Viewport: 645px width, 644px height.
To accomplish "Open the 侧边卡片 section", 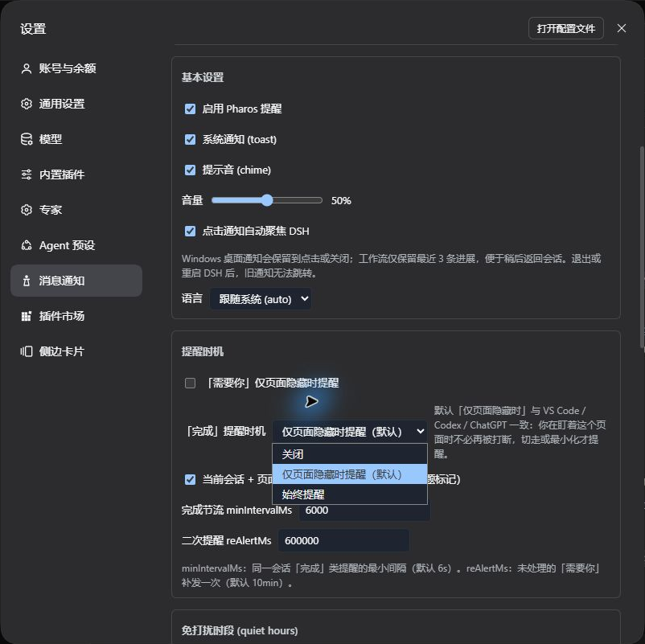I will pos(76,351).
